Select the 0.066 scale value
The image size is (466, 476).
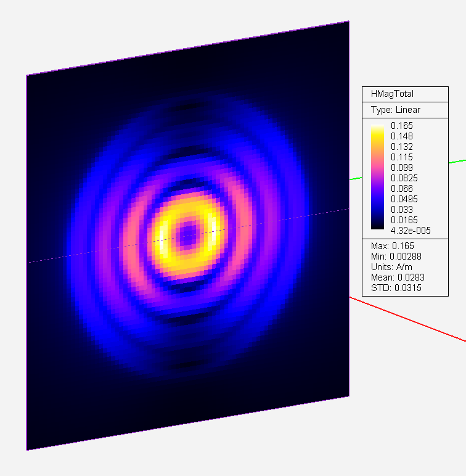(402, 189)
